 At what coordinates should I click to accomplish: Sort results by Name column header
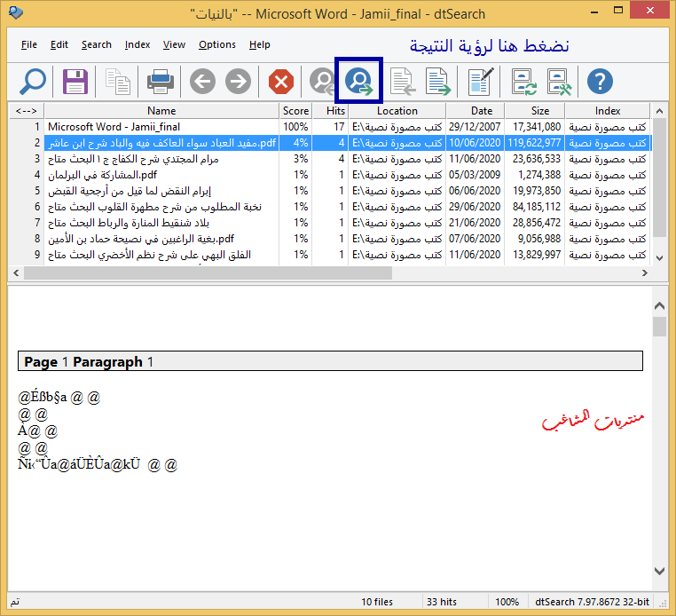coord(161,111)
